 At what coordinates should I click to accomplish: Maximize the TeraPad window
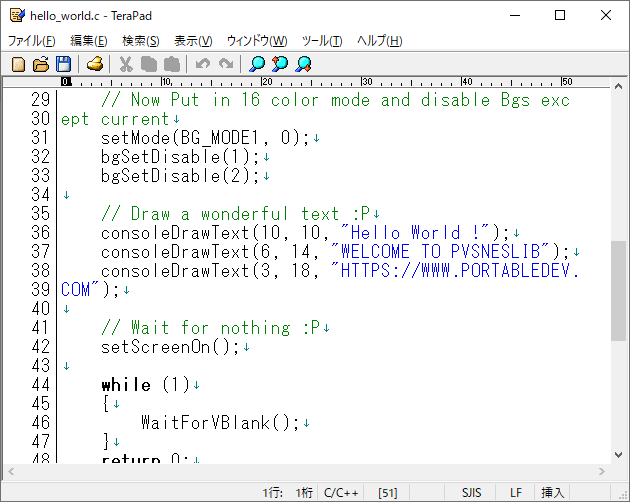tap(560, 15)
